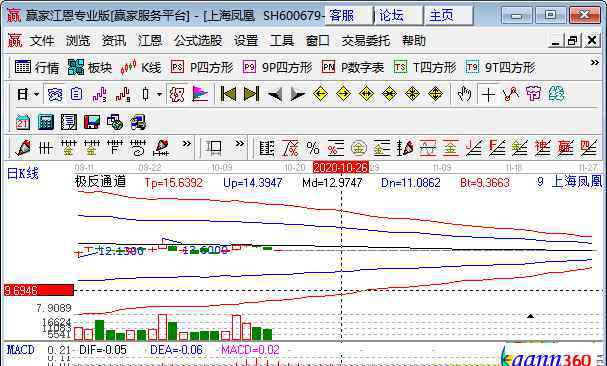The image size is (607, 366).
Task: Expand the 日 period dropdown arrow
Action: pyautogui.click(x=36, y=94)
